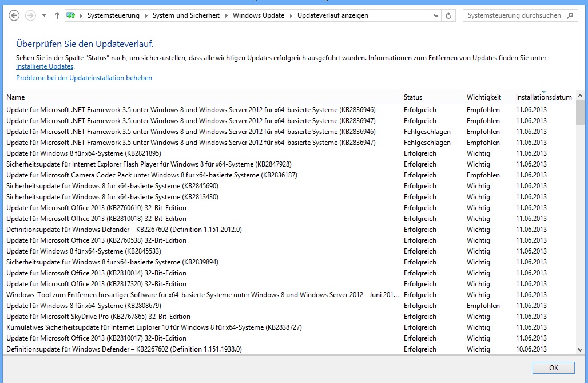Select the Flash Player KB2847928 security update
588x383 pixels.
click(289, 164)
